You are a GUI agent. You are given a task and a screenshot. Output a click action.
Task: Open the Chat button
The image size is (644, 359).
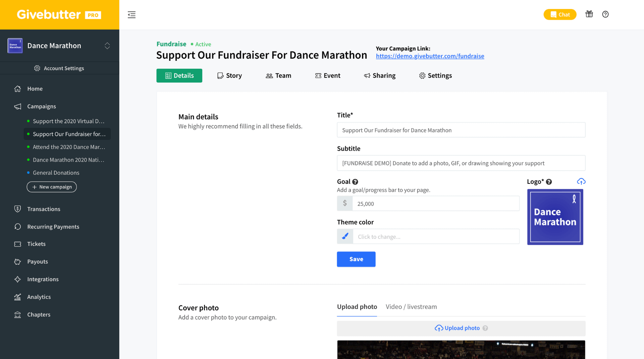pos(560,14)
